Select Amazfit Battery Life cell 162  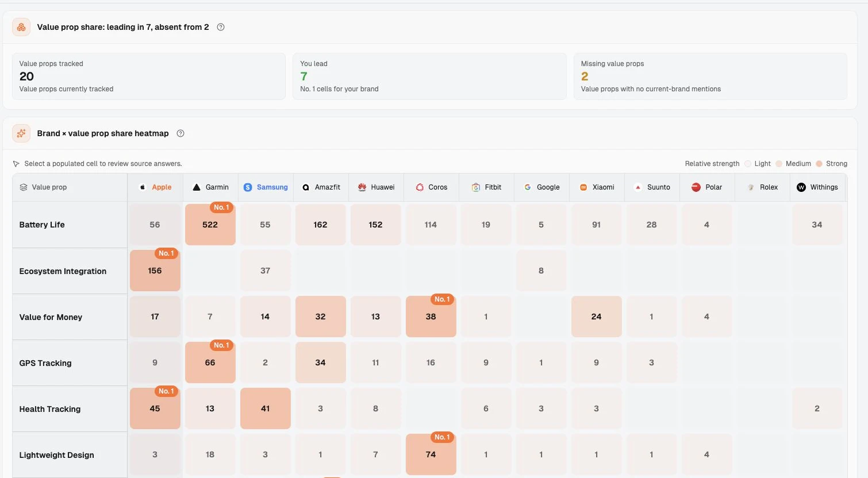pyautogui.click(x=321, y=225)
